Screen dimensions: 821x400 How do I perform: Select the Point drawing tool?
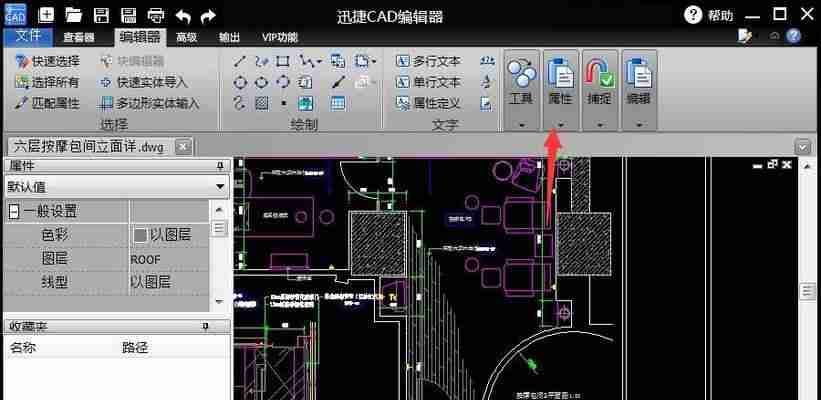click(283, 103)
